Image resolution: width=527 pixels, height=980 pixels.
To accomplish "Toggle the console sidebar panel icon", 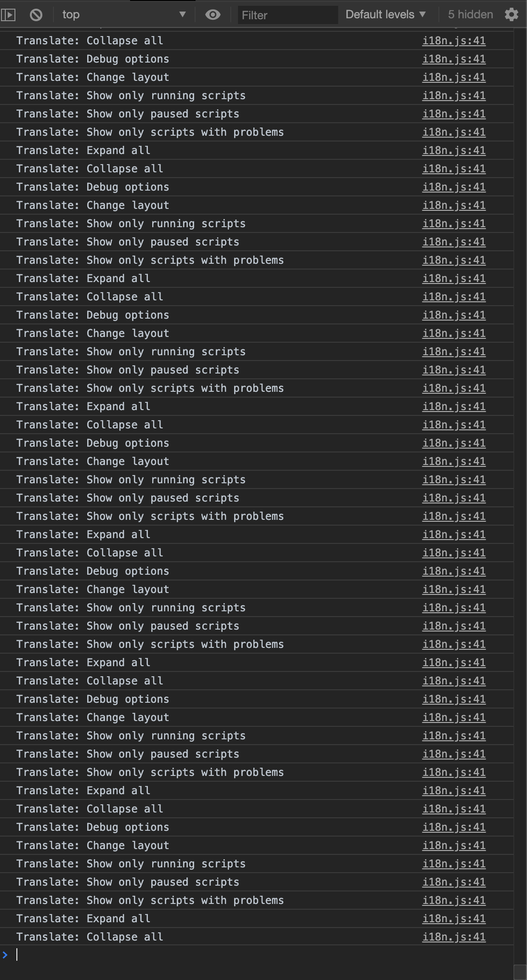I will click(8, 15).
